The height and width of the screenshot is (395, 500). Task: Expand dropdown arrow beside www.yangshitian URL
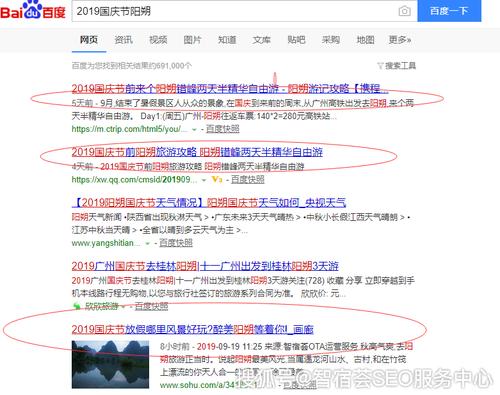(147, 244)
